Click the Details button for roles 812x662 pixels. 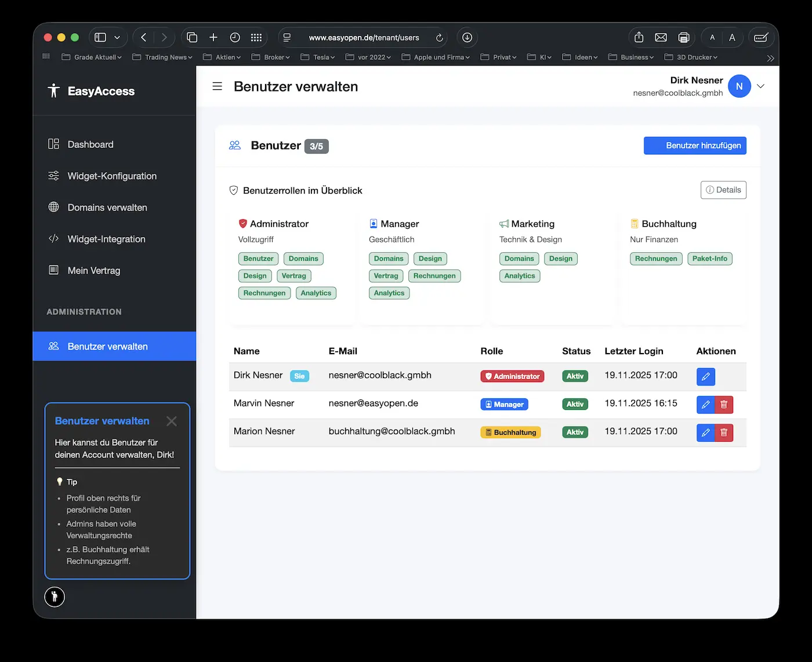(x=723, y=190)
